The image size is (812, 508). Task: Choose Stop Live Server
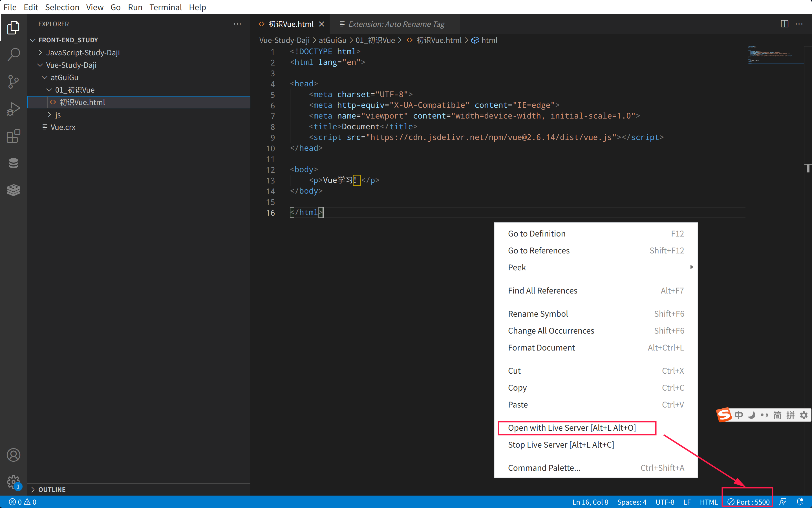[595, 444]
